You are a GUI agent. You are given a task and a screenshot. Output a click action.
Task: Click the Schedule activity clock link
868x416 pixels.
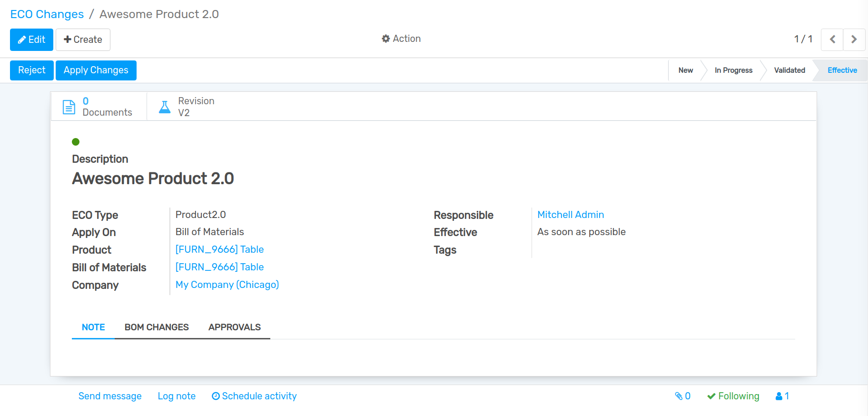pyautogui.click(x=254, y=396)
